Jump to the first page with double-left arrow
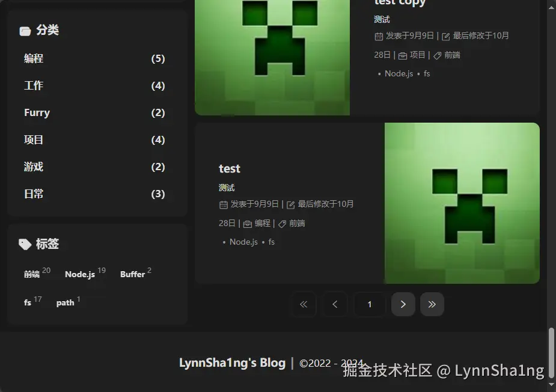 tap(304, 304)
